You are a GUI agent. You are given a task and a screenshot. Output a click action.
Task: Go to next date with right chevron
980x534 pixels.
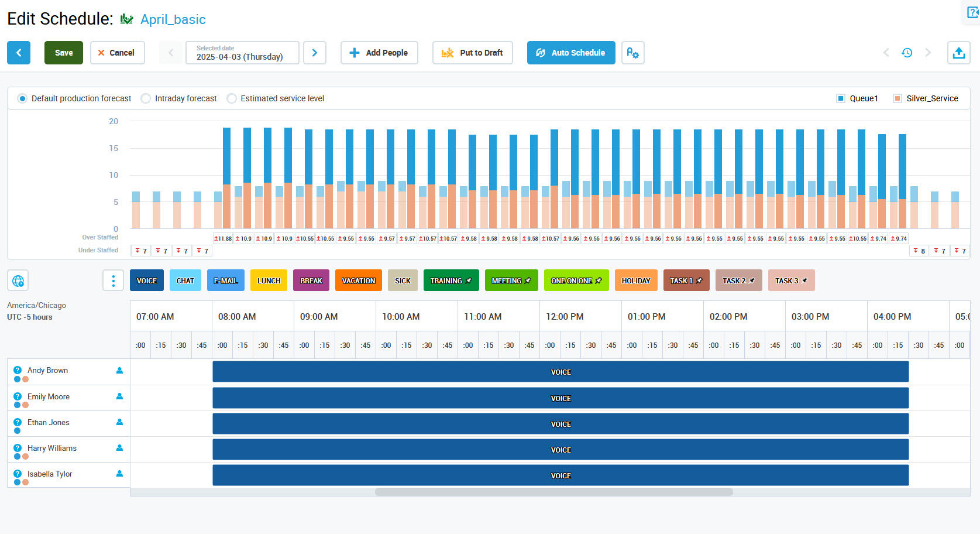point(315,53)
